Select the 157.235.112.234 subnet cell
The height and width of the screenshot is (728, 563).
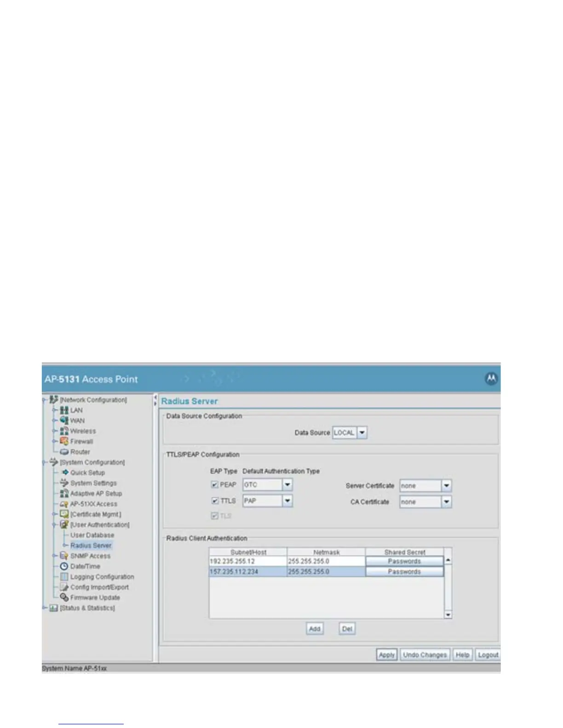pyautogui.click(x=248, y=572)
